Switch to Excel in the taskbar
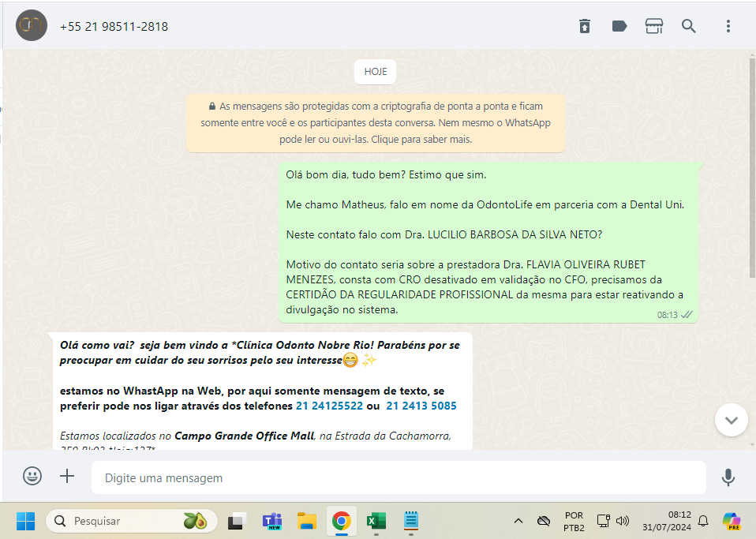The image size is (756, 539). (x=376, y=521)
